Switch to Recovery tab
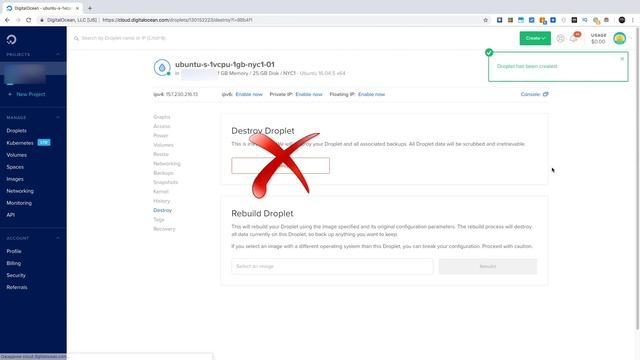The width and height of the screenshot is (640, 360). pos(164,229)
